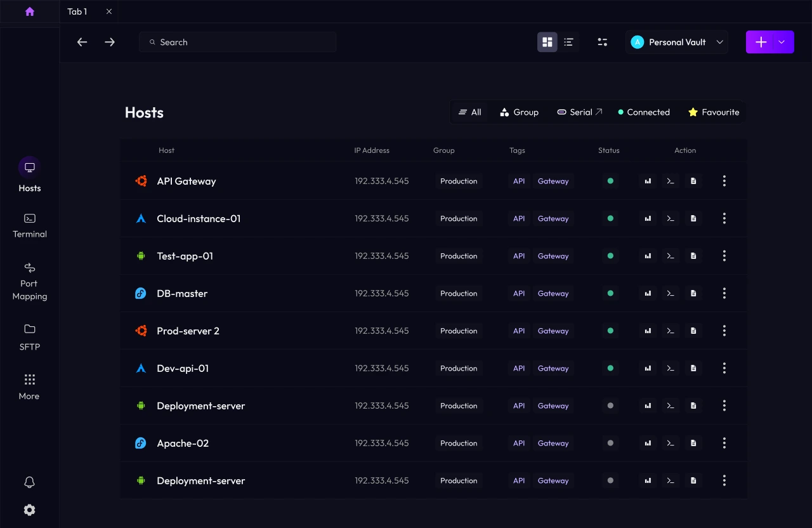This screenshot has height=528, width=812.
Task: Open SFTP in the sidebar
Action: (29, 337)
